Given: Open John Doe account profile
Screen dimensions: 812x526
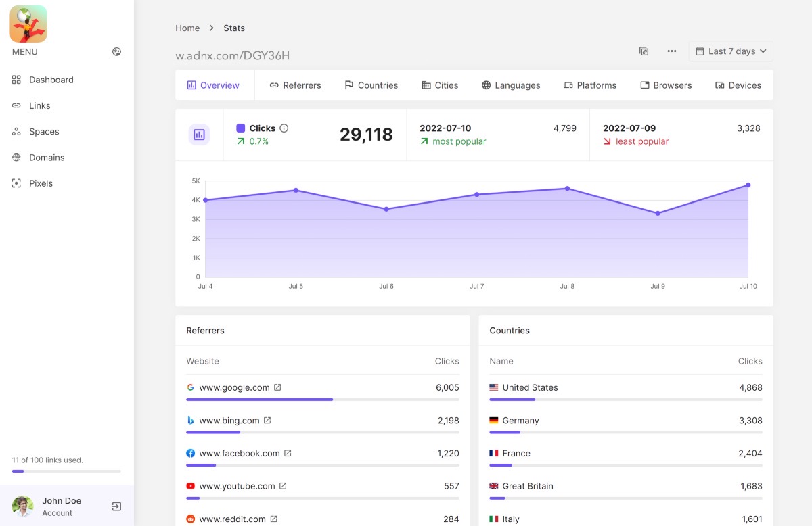Looking at the screenshot, I should pyautogui.click(x=58, y=506).
